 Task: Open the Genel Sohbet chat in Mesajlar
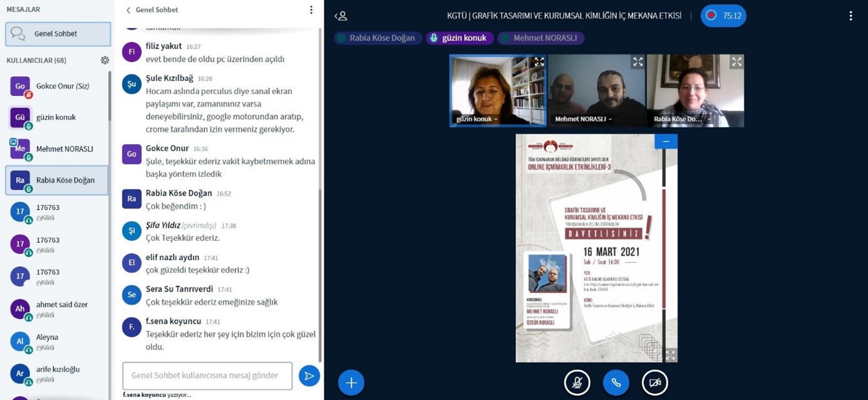[58, 34]
